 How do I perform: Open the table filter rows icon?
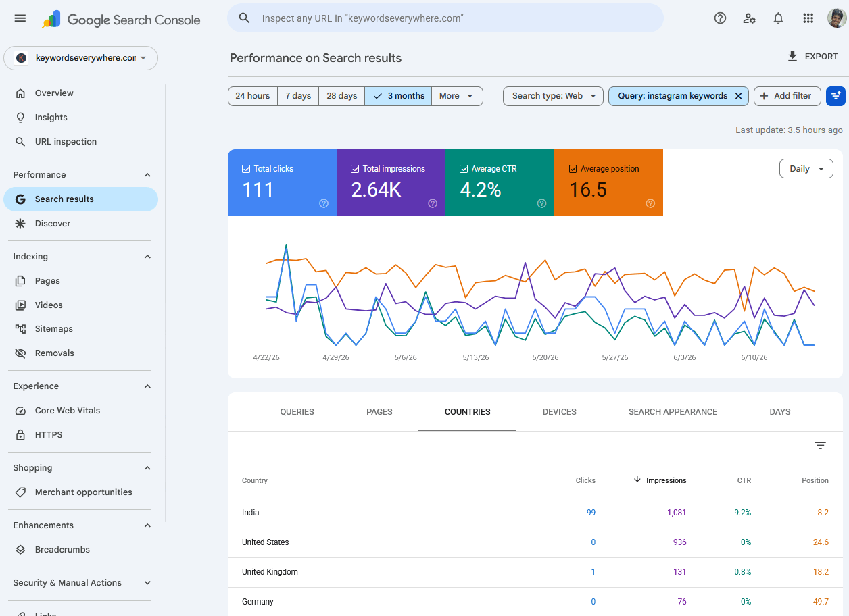(x=821, y=446)
